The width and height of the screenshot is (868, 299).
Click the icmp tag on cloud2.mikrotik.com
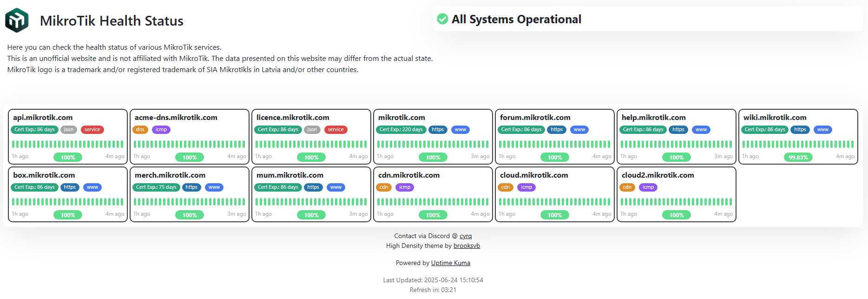(x=648, y=187)
